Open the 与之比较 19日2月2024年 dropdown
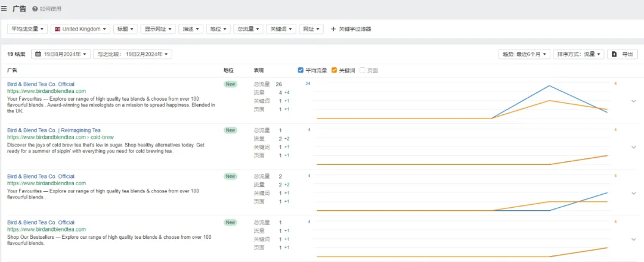This screenshot has height=262, width=644. (132, 54)
